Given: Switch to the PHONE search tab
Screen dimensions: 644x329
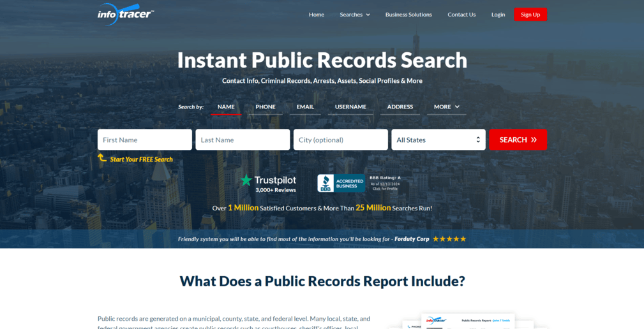Looking at the screenshot, I should coord(266,107).
